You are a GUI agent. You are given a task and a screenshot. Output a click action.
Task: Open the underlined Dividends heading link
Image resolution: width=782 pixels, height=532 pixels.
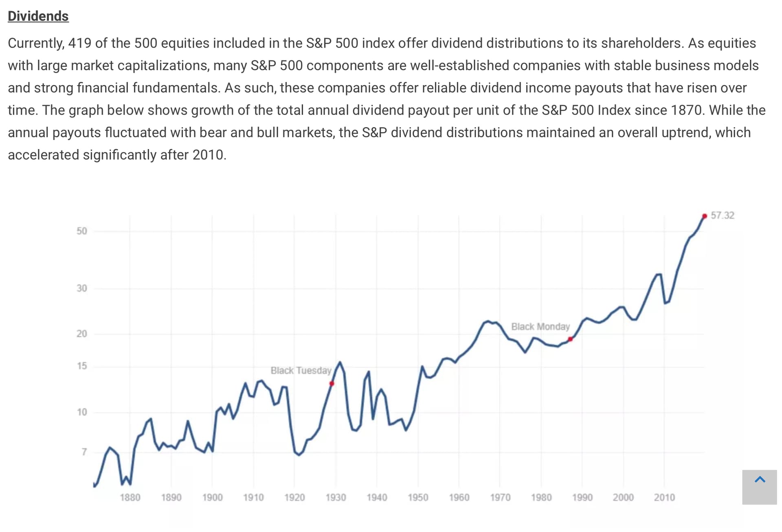click(38, 16)
